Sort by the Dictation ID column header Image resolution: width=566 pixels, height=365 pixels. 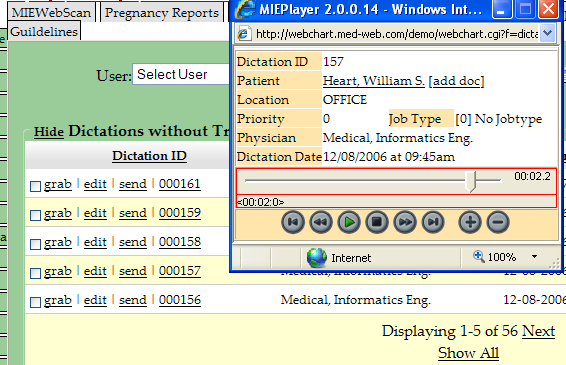click(x=149, y=156)
